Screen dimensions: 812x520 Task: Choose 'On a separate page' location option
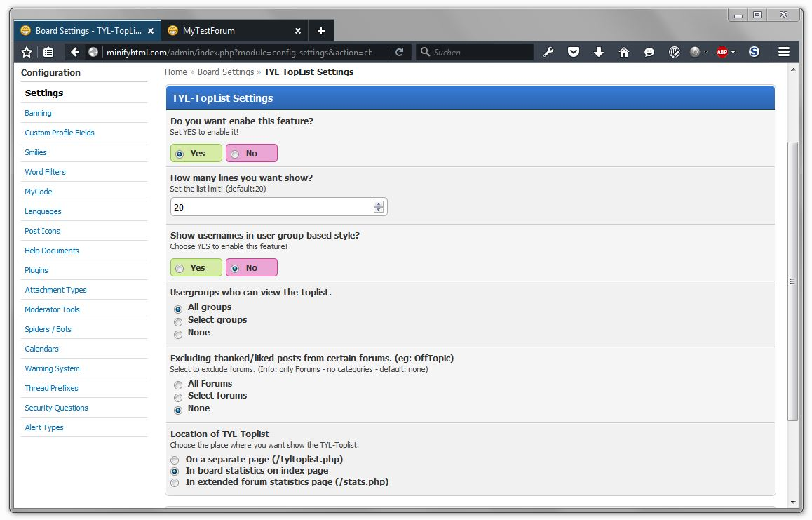click(x=175, y=460)
